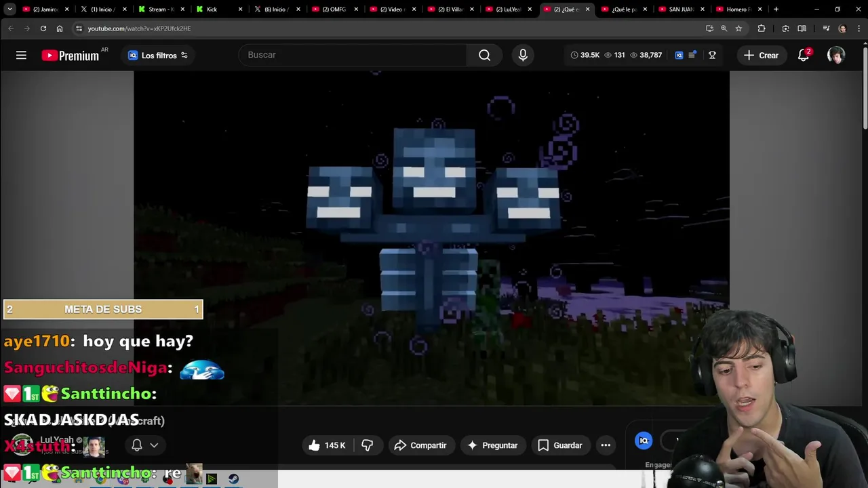
Task: Click the youtube.com URL address bar
Action: tap(387, 28)
